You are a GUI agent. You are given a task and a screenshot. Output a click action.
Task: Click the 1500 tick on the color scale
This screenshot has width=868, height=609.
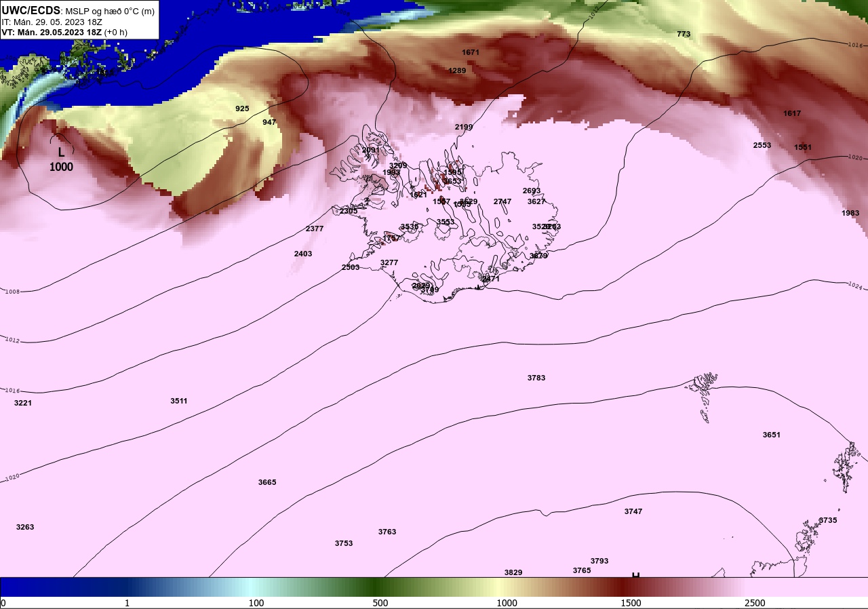pyautogui.click(x=631, y=603)
